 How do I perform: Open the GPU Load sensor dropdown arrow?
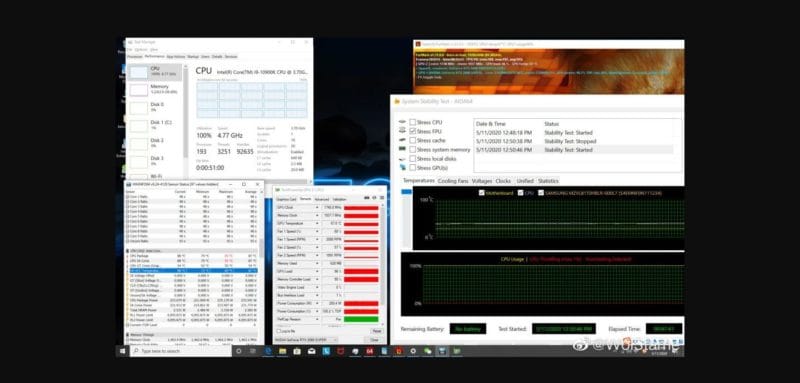pos(317,271)
